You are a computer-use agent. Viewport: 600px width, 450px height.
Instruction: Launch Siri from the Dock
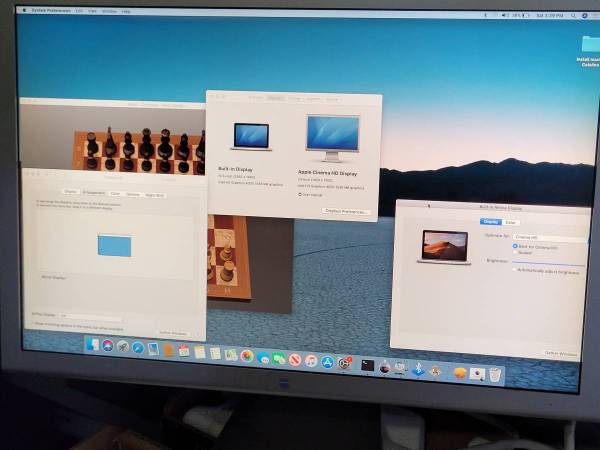click(x=108, y=346)
